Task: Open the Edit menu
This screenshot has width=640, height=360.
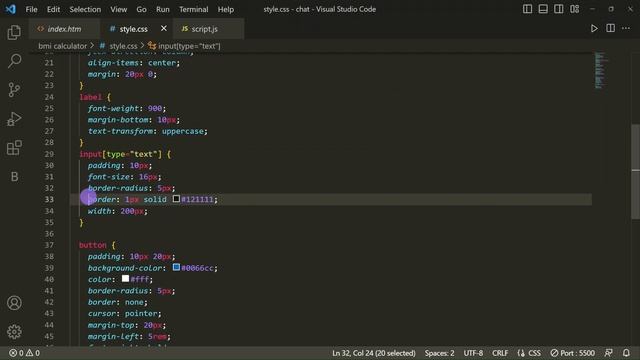Action: 53,9
